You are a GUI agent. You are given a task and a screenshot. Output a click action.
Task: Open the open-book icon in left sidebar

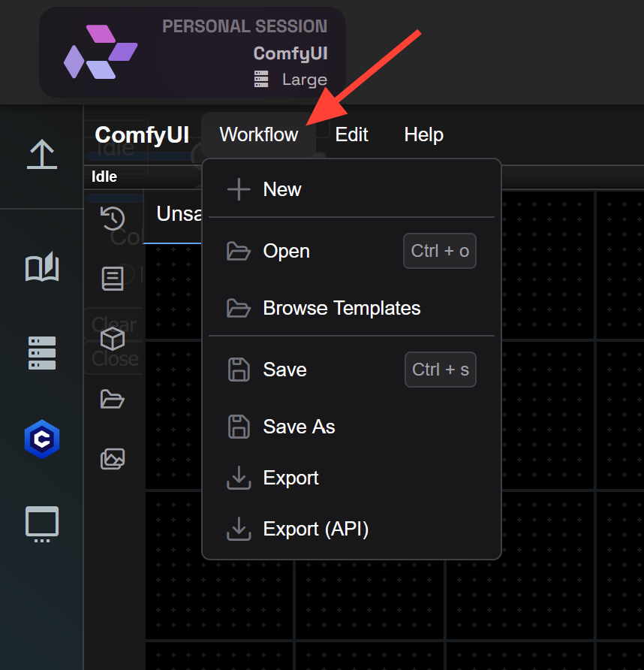coord(42,267)
